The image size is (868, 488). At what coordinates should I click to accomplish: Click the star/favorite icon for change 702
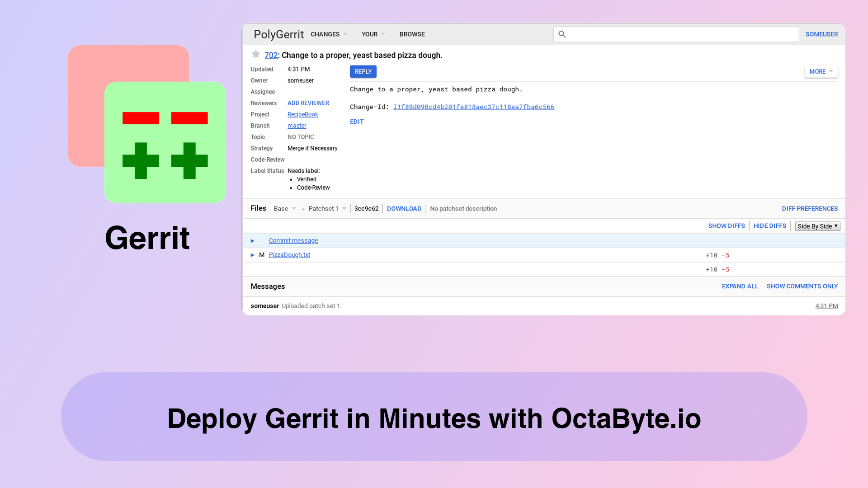coord(256,54)
